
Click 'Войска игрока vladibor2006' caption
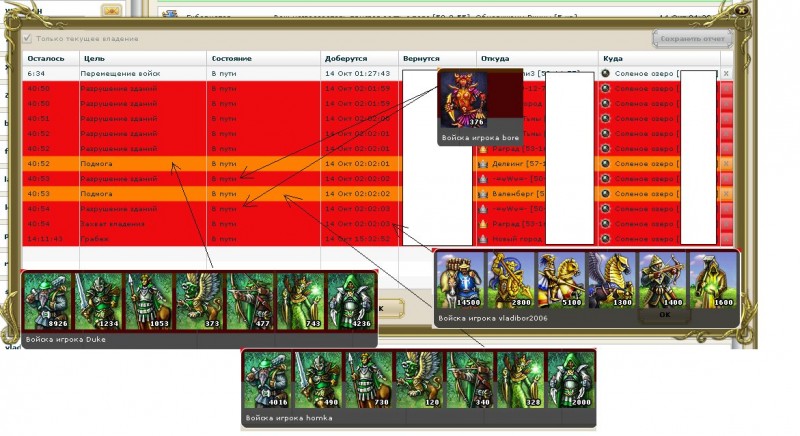click(x=493, y=318)
